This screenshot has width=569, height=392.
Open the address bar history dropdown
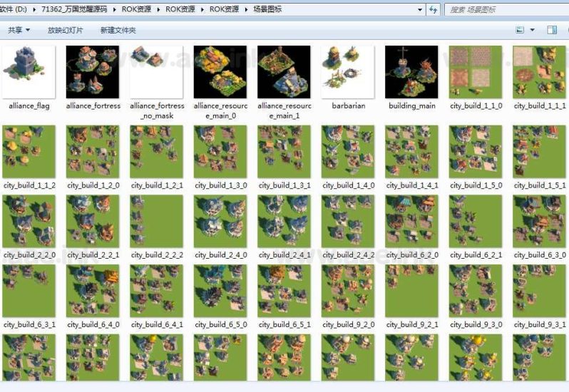[419, 10]
